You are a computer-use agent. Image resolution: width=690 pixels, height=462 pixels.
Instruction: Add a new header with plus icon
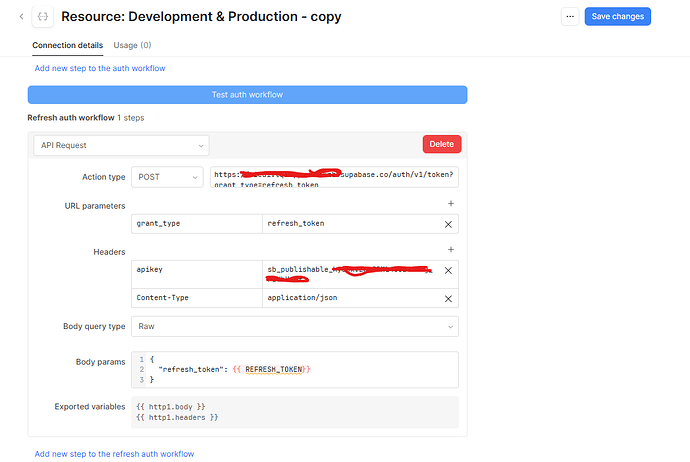[x=450, y=249]
